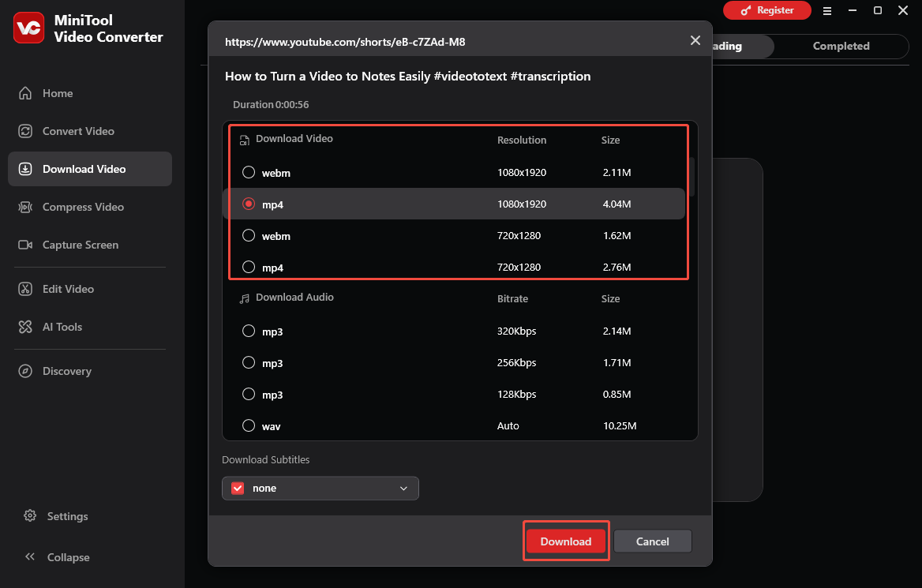Select the mp4 1080x1920 radio button
Image resolution: width=922 pixels, height=588 pixels.
point(249,204)
